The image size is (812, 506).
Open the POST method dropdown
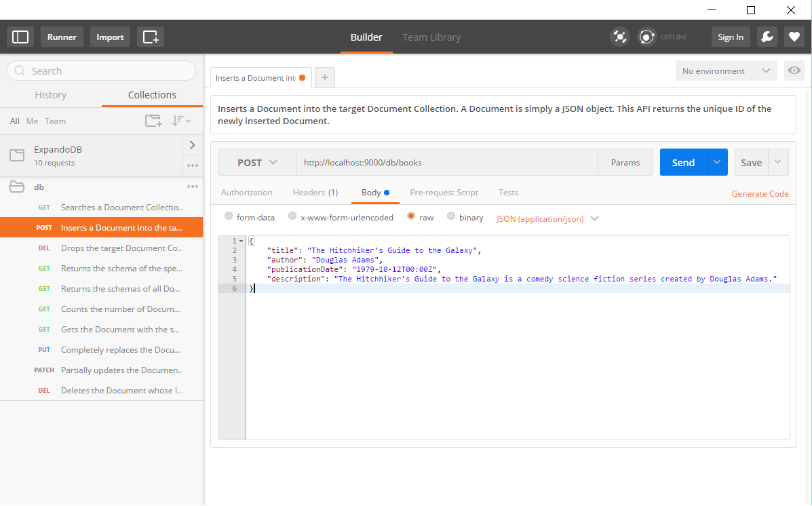[x=257, y=163]
